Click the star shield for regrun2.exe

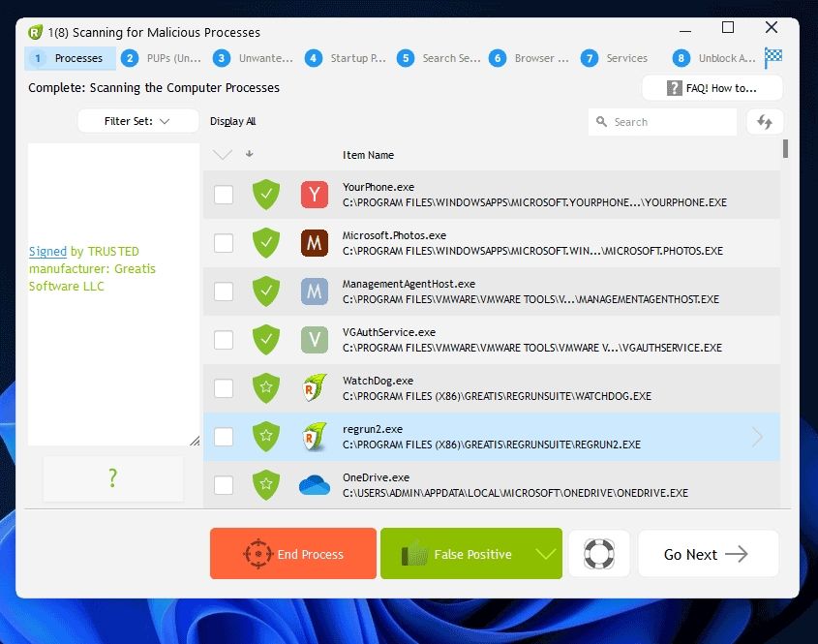coord(266,437)
